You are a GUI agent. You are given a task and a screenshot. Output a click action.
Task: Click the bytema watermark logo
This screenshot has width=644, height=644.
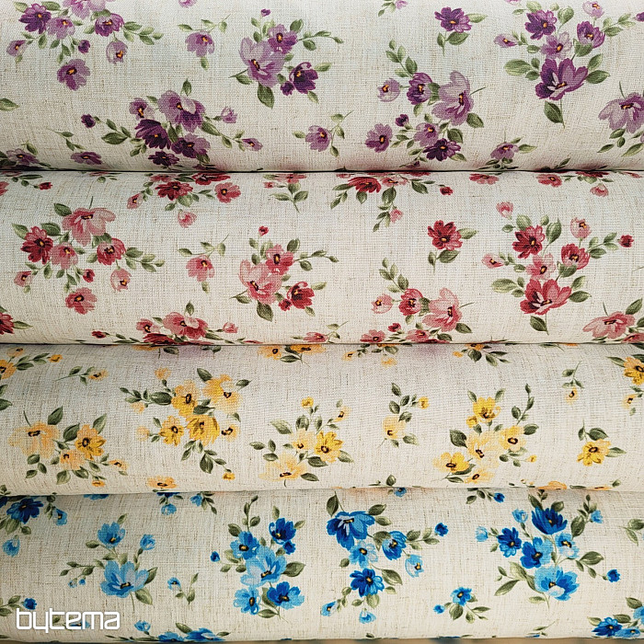pyautogui.click(x=67, y=619)
